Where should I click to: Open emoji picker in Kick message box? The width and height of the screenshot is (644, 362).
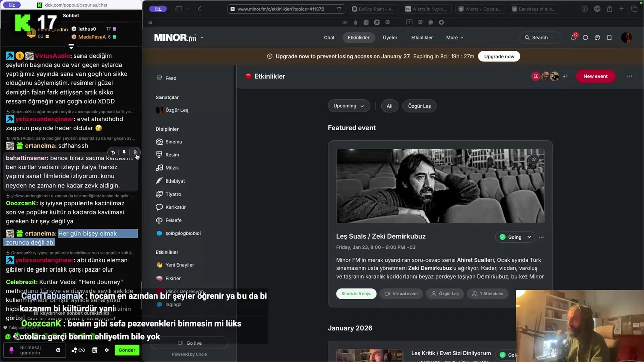click(58, 350)
